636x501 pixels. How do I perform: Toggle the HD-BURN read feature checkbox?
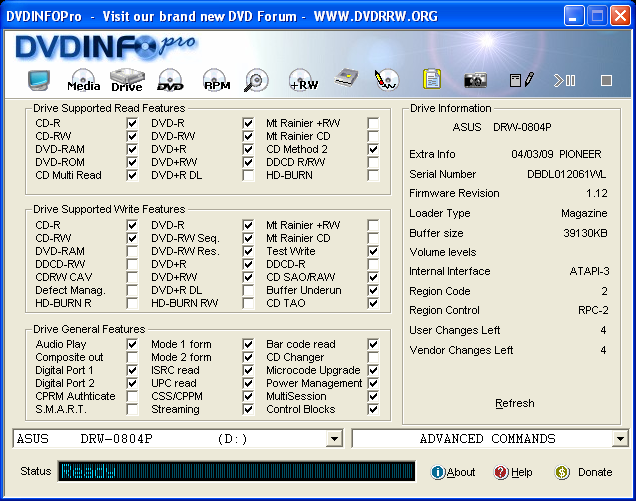click(373, 175)
